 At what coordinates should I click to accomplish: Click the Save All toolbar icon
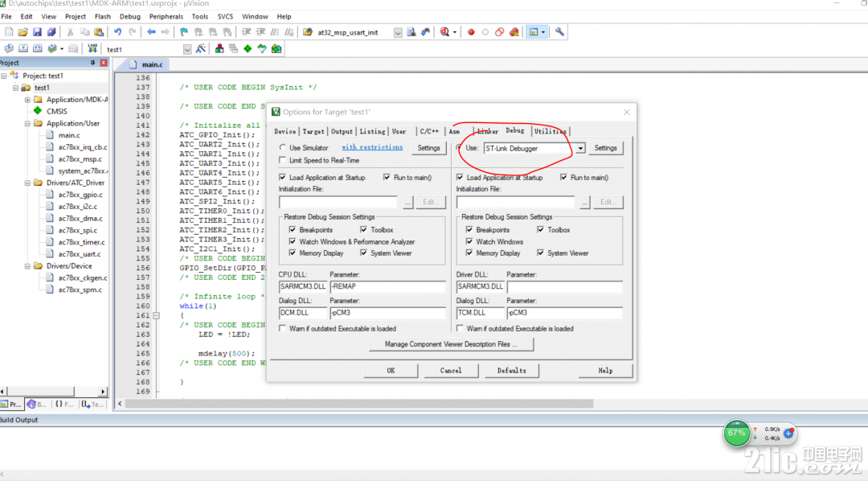(51, 32)
